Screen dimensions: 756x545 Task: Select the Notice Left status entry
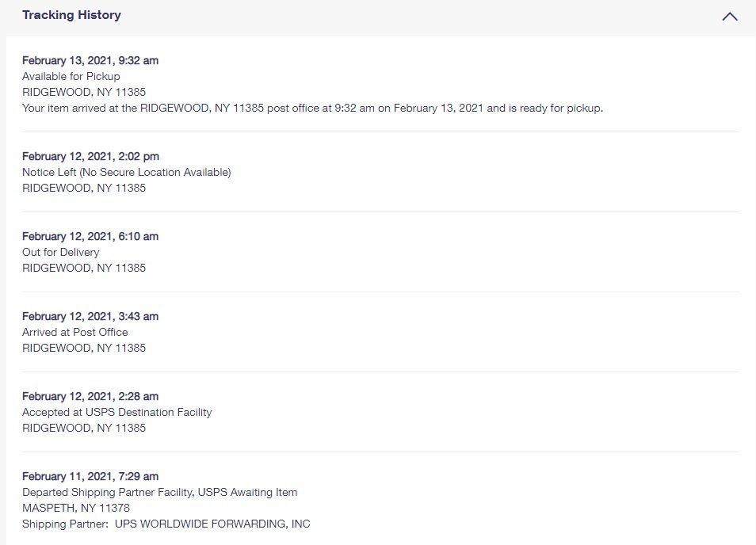(125, 172)
